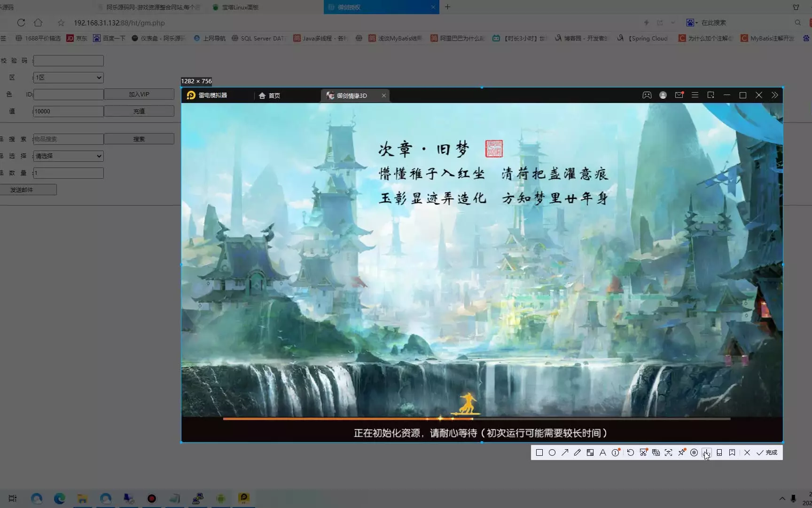This screenshot has width=812, height=508.
Task: Reload the browser page
Action: tap(21, 23)
